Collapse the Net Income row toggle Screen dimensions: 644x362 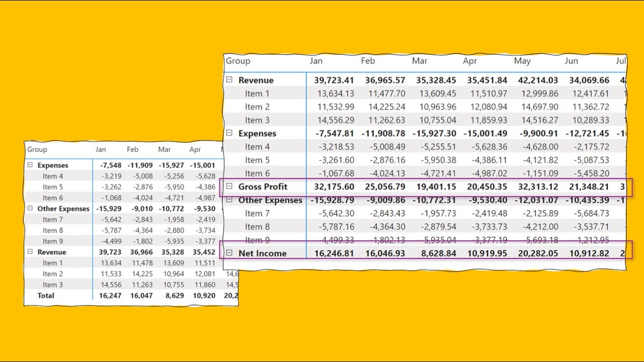[x=229, y=253]
